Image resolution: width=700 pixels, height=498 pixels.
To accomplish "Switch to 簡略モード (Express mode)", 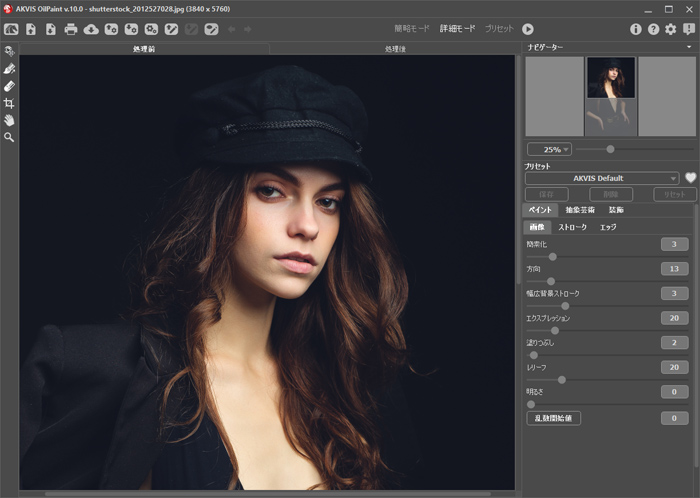I will (414, 29).
